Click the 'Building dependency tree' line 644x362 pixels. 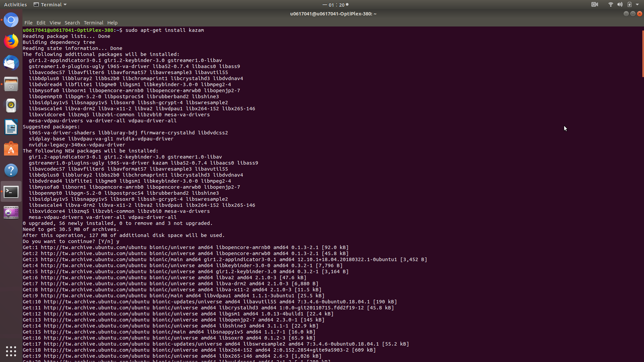[x=59, y=42]
